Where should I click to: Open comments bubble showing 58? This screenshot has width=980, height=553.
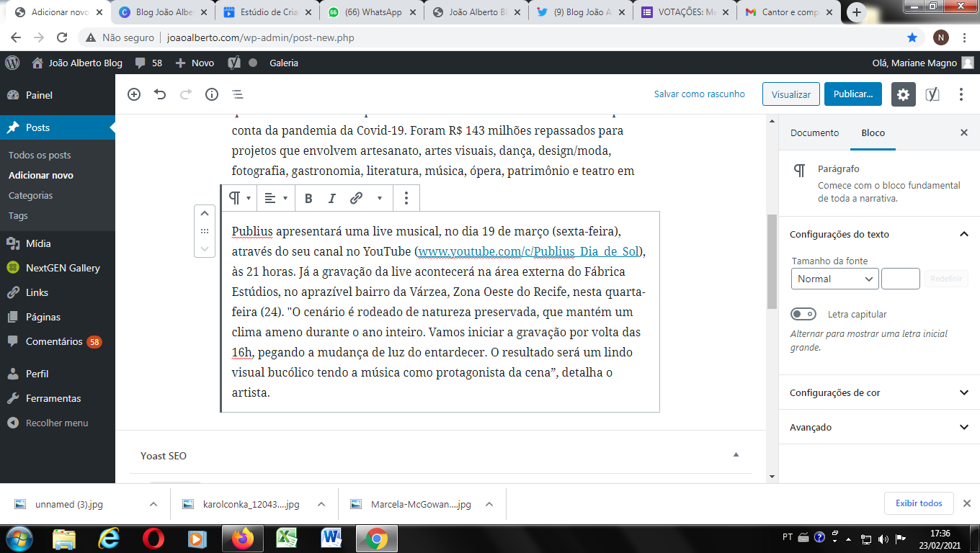click(148, 63)
